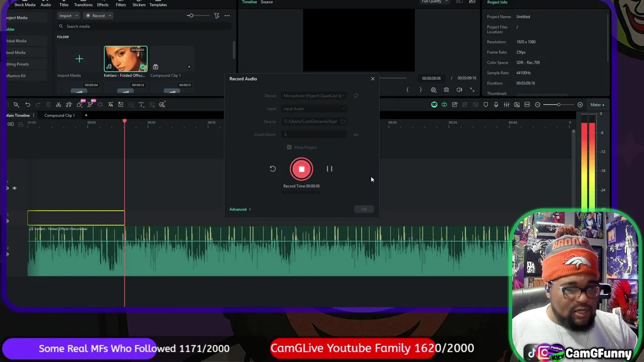The width and height of the screenshot is (644, 362).
Task: Browse the Save to folder location
Action: [x=343, y=121]
